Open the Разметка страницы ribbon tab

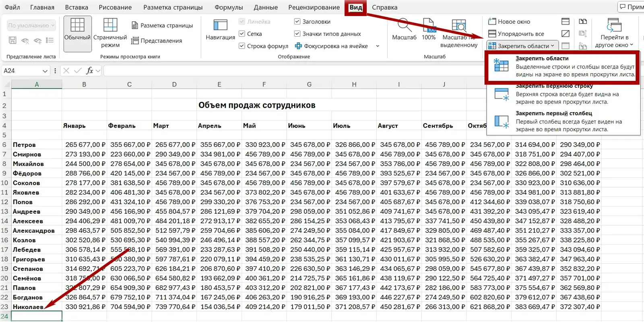173,7
